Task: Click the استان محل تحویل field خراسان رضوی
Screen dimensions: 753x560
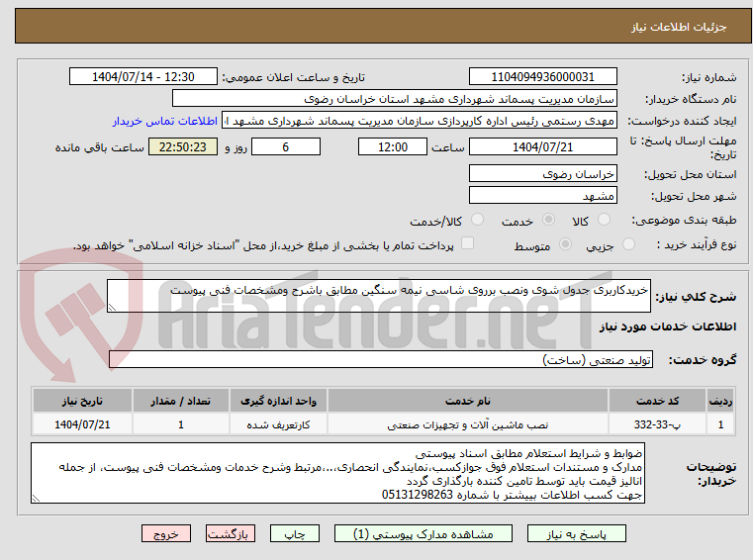Action: pyautogui.click(x=542, y=173)
